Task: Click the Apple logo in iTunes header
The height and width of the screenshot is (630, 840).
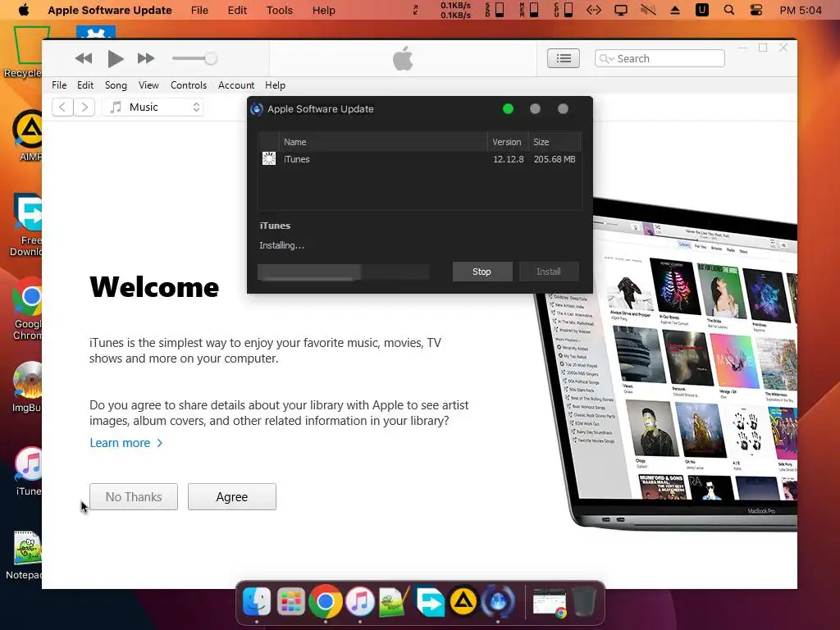Action: [403, 58]
